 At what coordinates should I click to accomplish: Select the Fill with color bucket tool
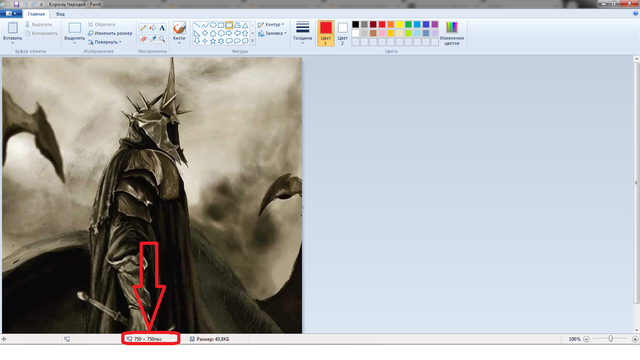coord(152,28)
